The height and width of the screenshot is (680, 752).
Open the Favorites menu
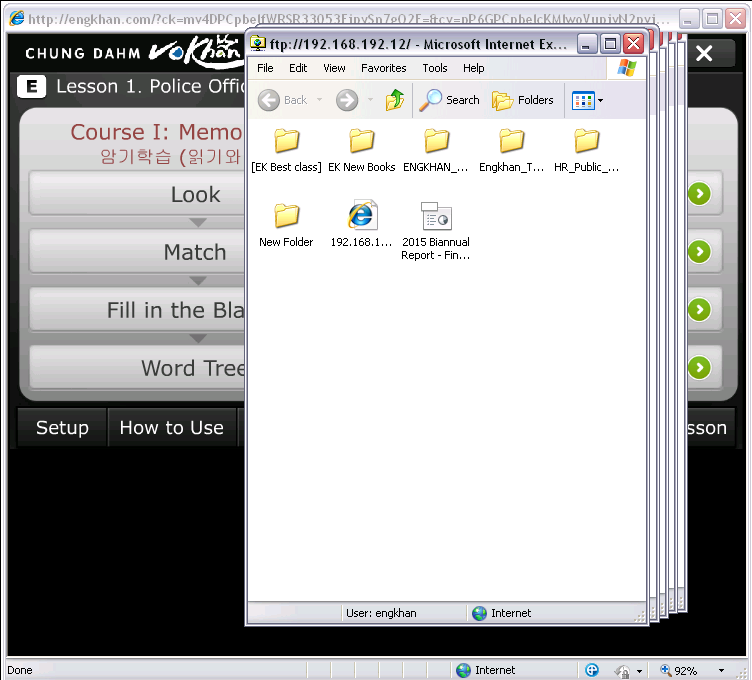pyautogui.click(x=384, y=68)
